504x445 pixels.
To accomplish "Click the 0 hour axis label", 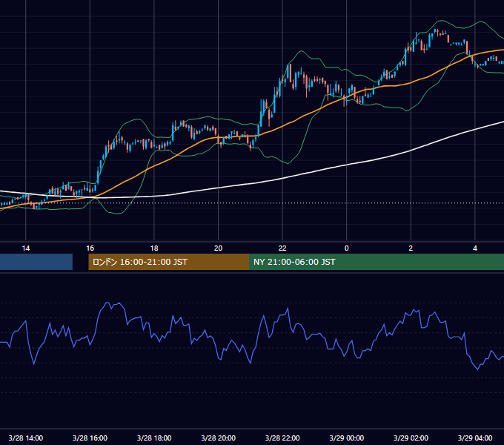I will click(x=347, y=248).
